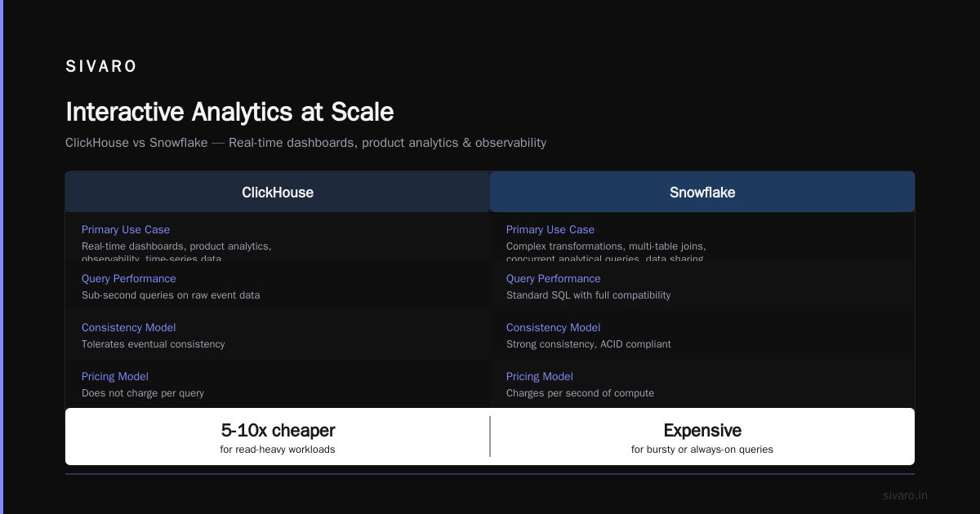The width and height of the screenshot is (980, 514).
Task: Click ClickHouse 'Query Performance' label
Action: coord(129,279)
